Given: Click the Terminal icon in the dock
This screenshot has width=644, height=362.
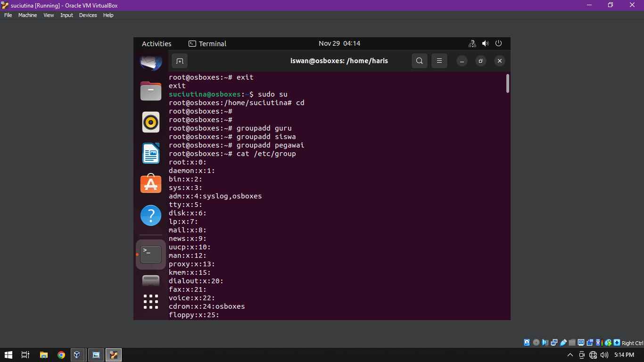Looking at the screenshot, I should point(151,255).
